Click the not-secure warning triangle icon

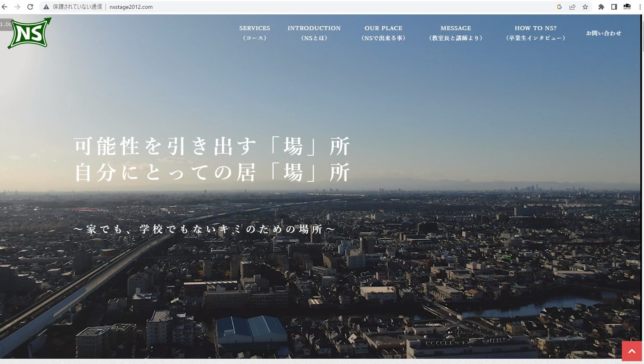point(46,7)
